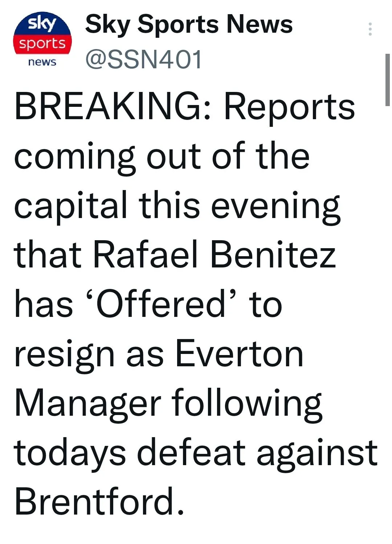
Task: Click the word 'capital' in the tweet
Action: click(71, 205)
